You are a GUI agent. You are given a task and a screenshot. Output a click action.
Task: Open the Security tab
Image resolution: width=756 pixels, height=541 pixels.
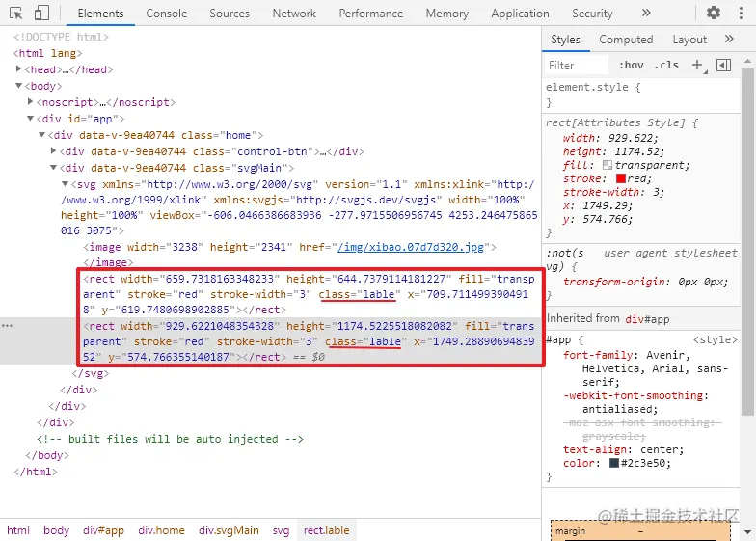(592, 14)
